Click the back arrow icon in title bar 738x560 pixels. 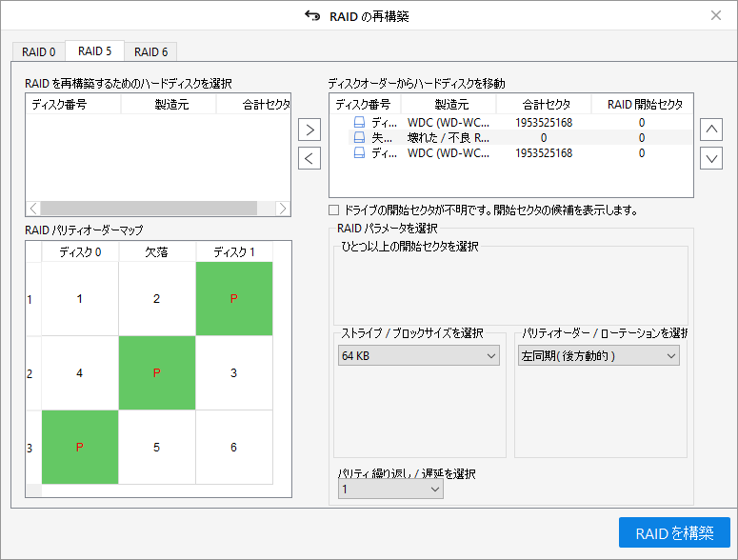click(312, 16)
